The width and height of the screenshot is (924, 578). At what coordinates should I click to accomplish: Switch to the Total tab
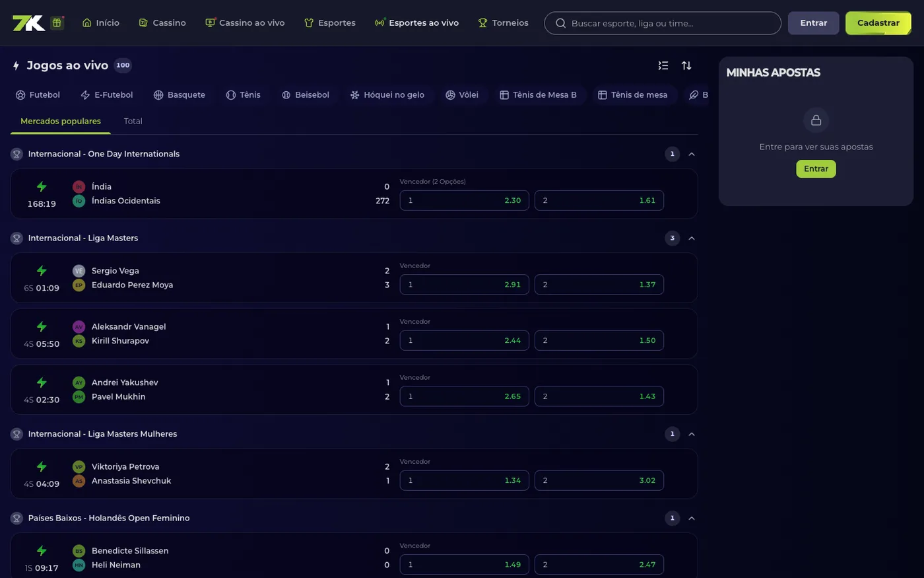click(x=133, y=122)
